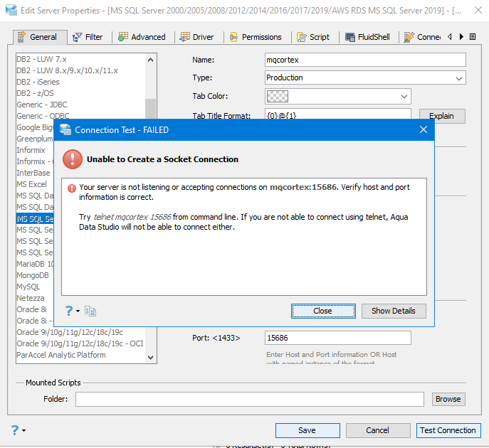Open the help dropdown arrow beside dialog question mark

coord(78,311)
